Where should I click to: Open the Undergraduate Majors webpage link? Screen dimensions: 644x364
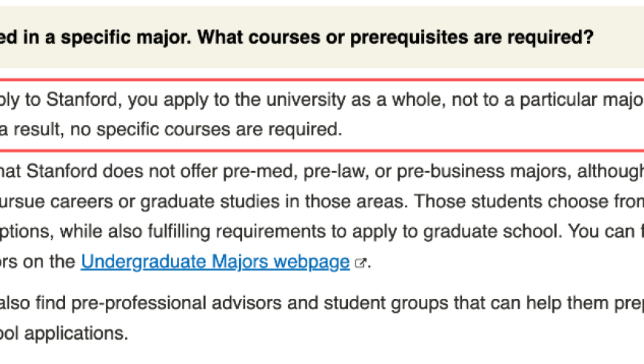coord(215,262)
